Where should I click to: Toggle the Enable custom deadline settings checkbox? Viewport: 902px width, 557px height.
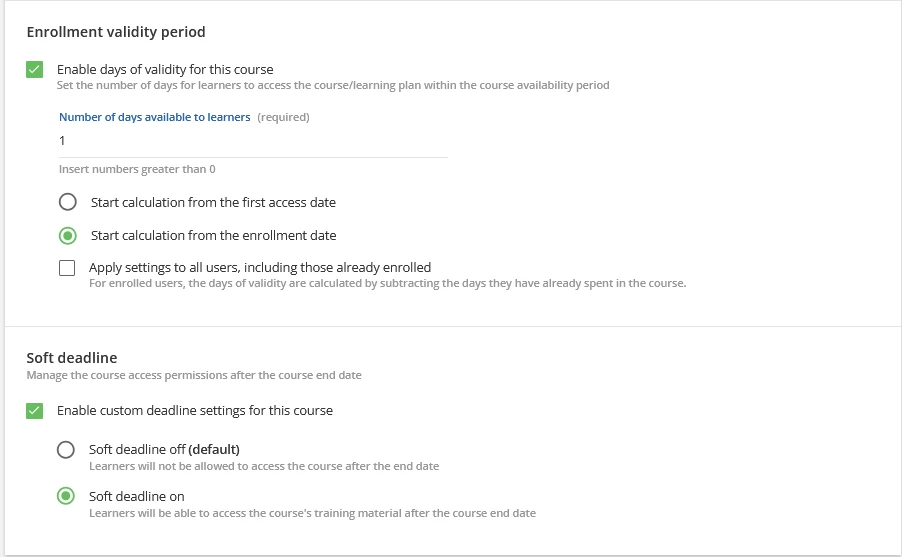tap(35, 411)
